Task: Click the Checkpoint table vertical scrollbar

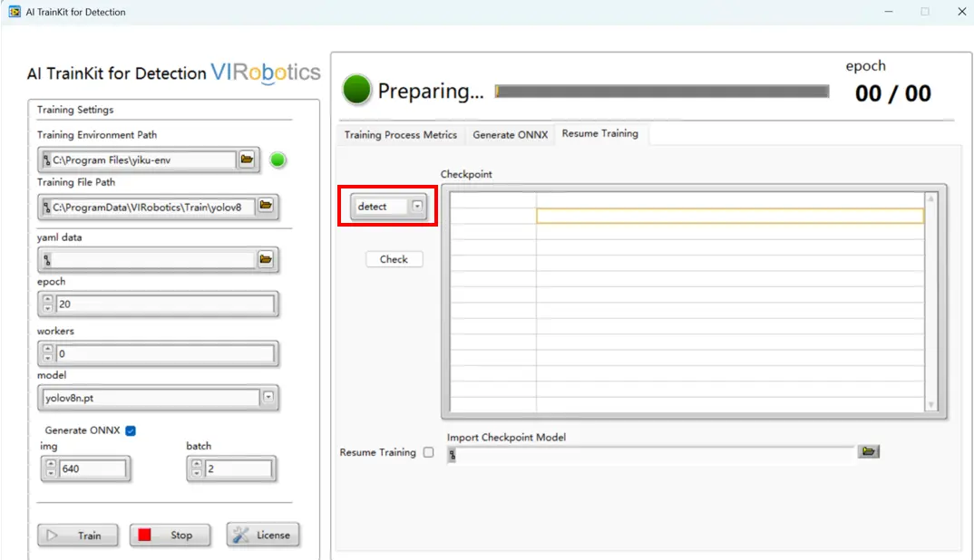Action: [x=930, y=301]
